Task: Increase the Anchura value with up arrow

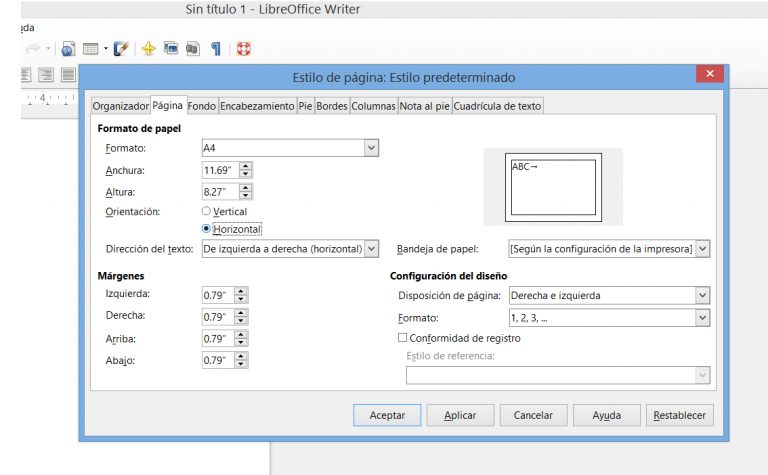Action: 246,166
